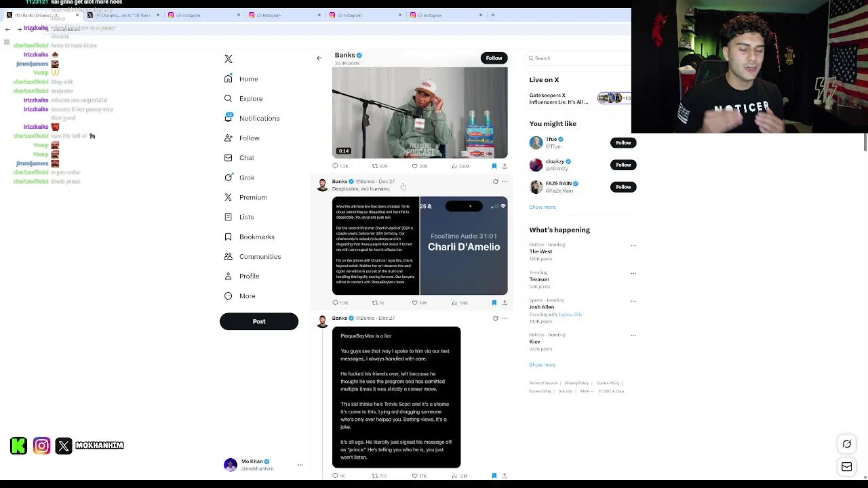Share the video post via share icon
Image resolution: width=868 pixels, height=488 pixels.
[505, 166]
